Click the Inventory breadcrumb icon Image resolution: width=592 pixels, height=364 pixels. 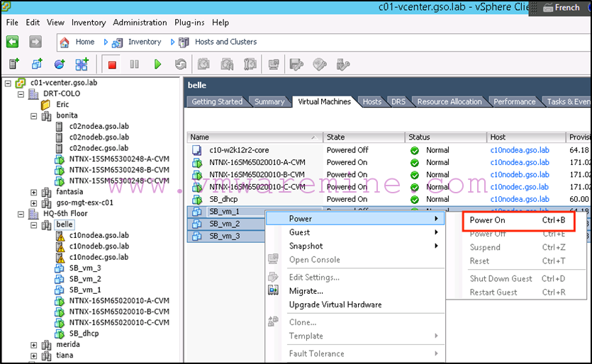coord(117,42)
